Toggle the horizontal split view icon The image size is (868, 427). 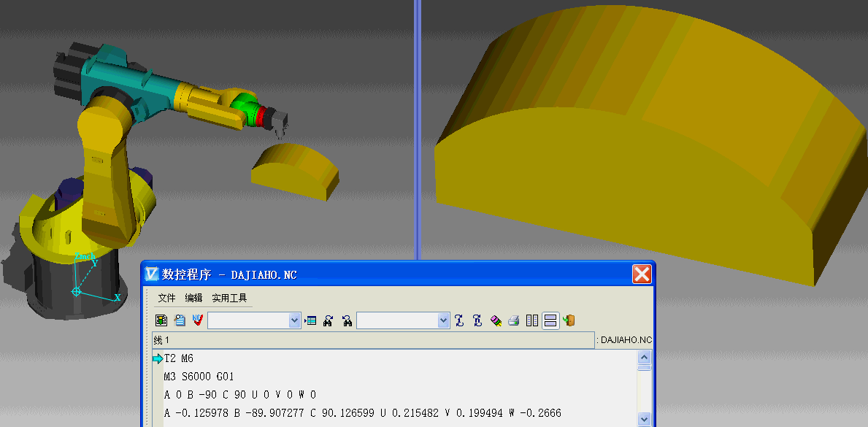click(550, 320)
